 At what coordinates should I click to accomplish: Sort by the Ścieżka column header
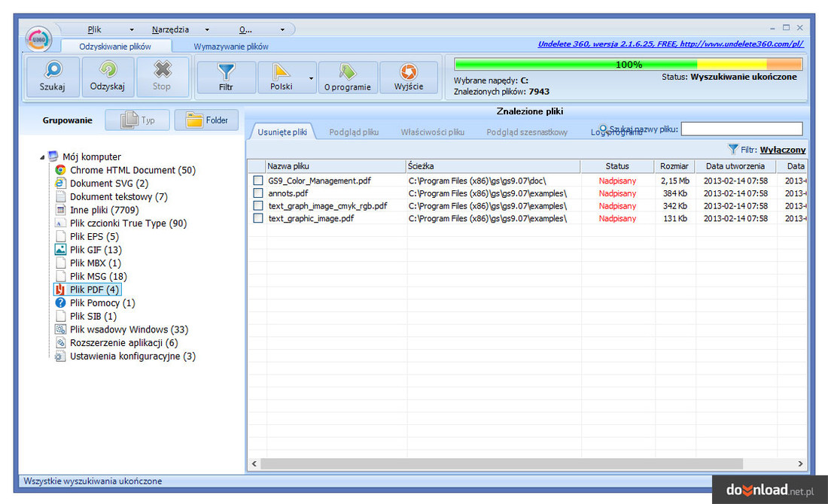pyautogui.click(x=493, y=166)
